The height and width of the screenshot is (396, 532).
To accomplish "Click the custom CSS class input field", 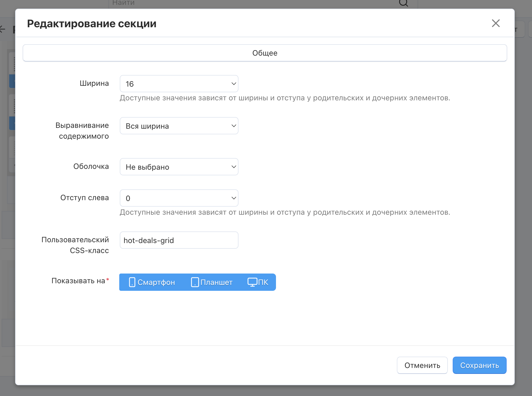I will 179,240.
